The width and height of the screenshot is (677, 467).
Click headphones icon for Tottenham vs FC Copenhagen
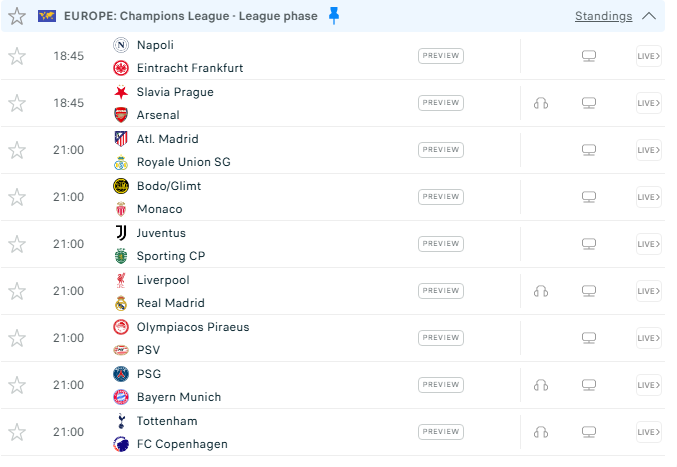(541, 432)
